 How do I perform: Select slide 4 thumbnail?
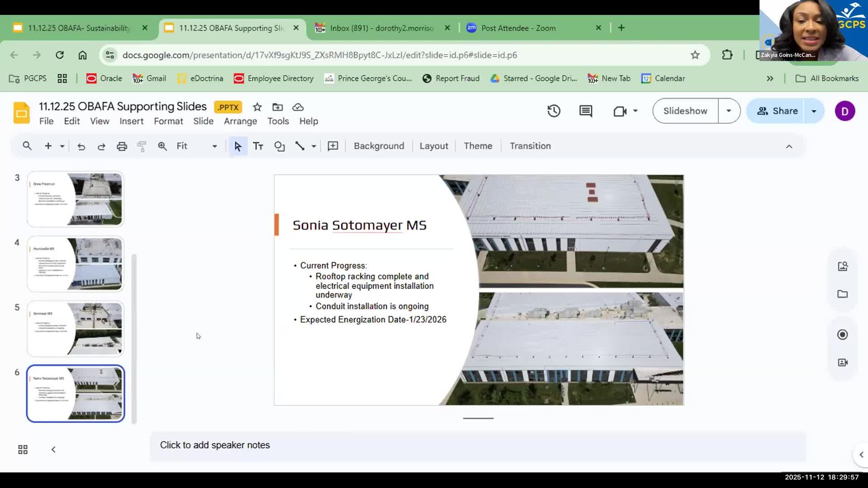(x=75, y=264)
